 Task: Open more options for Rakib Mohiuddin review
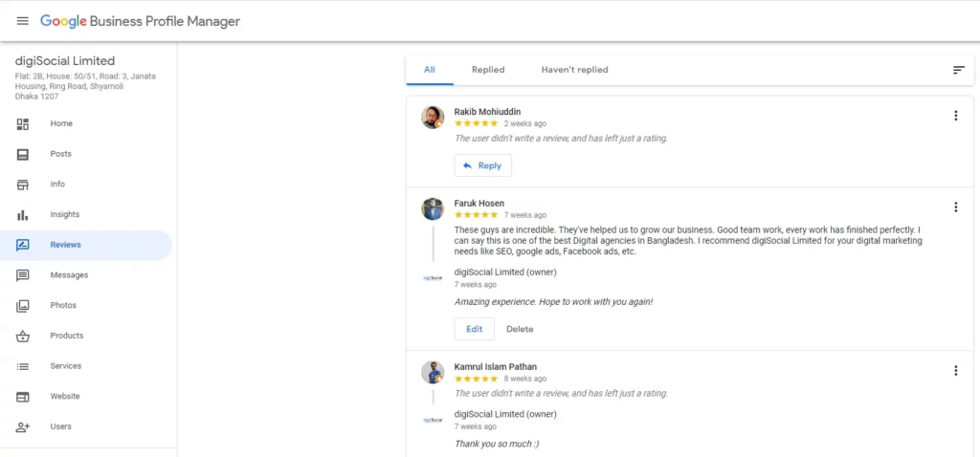point(956,116)
